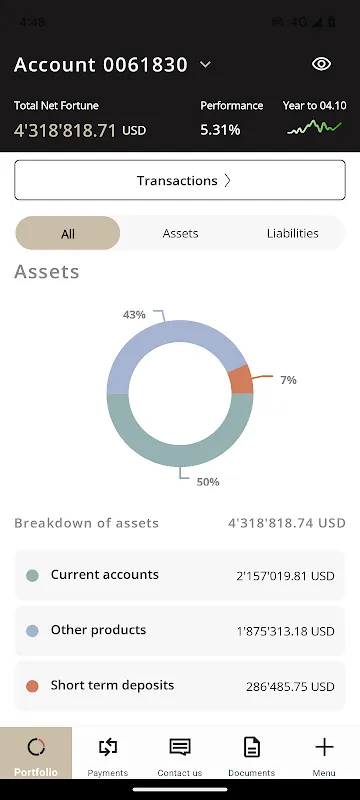Image resolution: width=360 pixels, height=800 pixels.
Task: Expand the Current accounts row
Action: 179,576
